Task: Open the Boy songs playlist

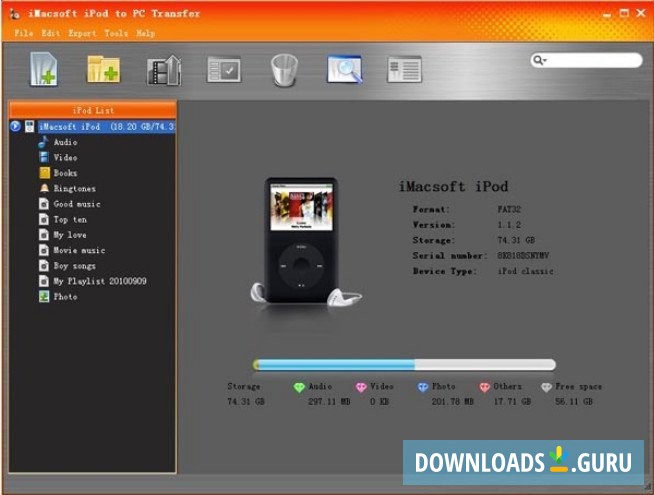Action: [x=75, y=266]
